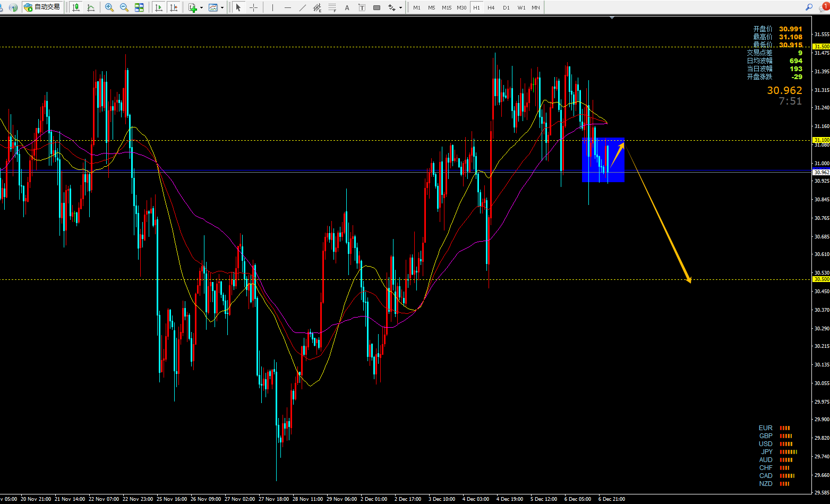Click the 31.100 price level label

coord(821,140)
